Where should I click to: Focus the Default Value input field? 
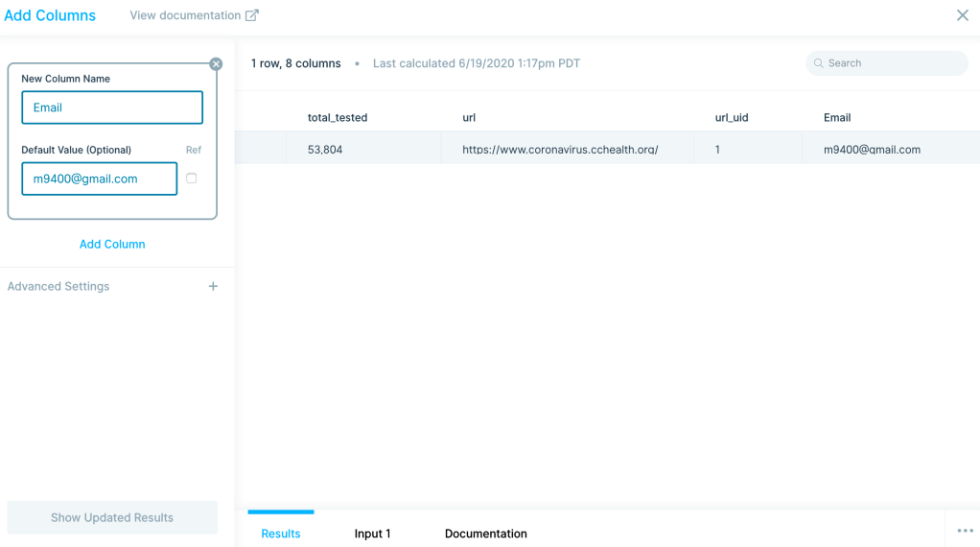click(100, 178)
